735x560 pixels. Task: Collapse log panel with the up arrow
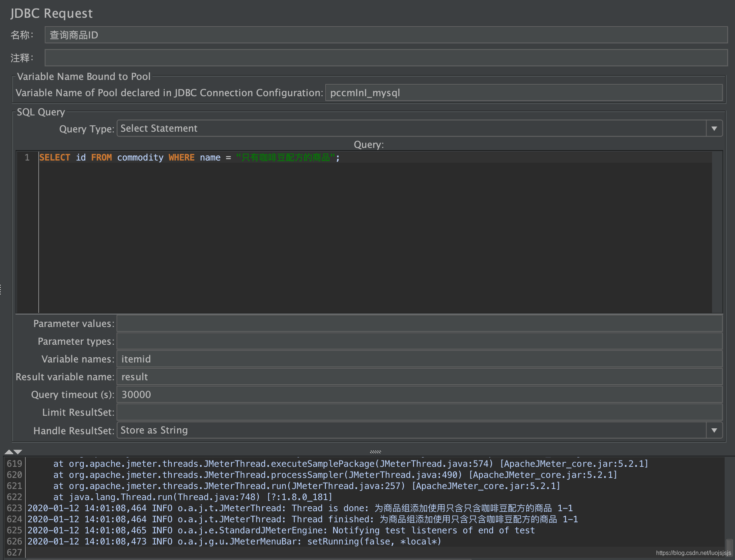click(x=9, y=452)
